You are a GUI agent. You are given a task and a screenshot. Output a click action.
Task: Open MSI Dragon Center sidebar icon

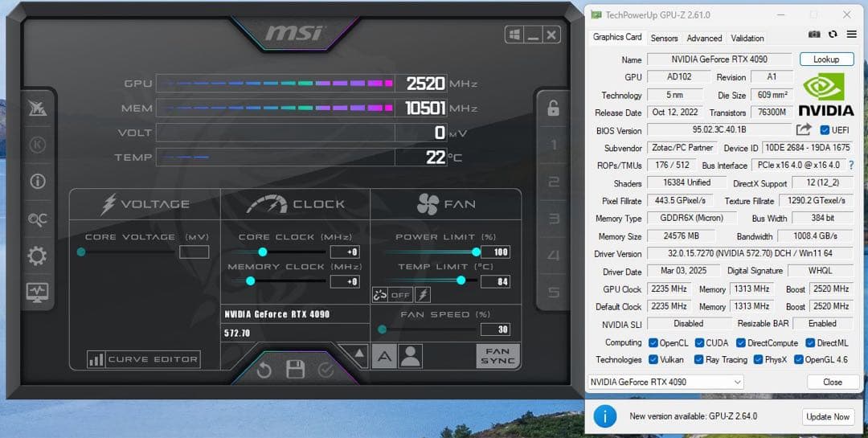38,108
